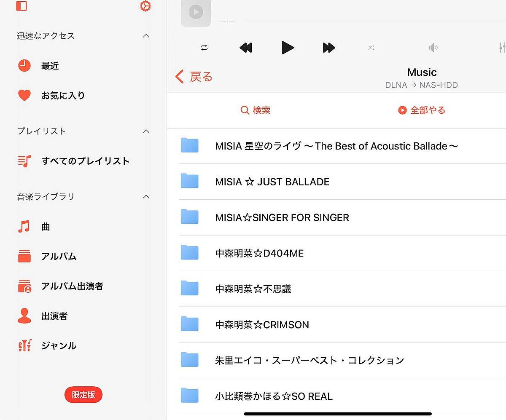Viewport: 506px width, 420px height.
Task: Click the 限定版 button
Action: pos(83,395)
